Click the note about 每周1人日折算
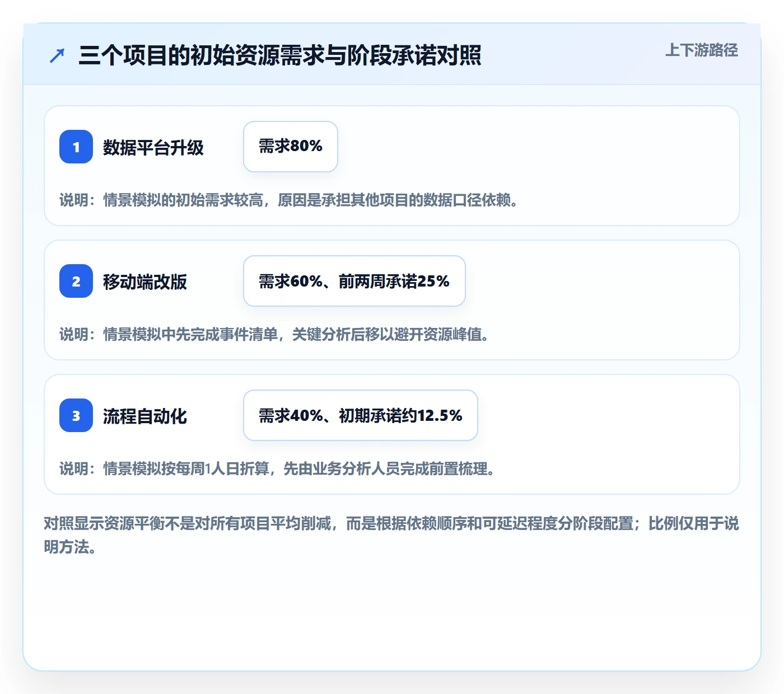784x694 pixels. coord(277,468)
